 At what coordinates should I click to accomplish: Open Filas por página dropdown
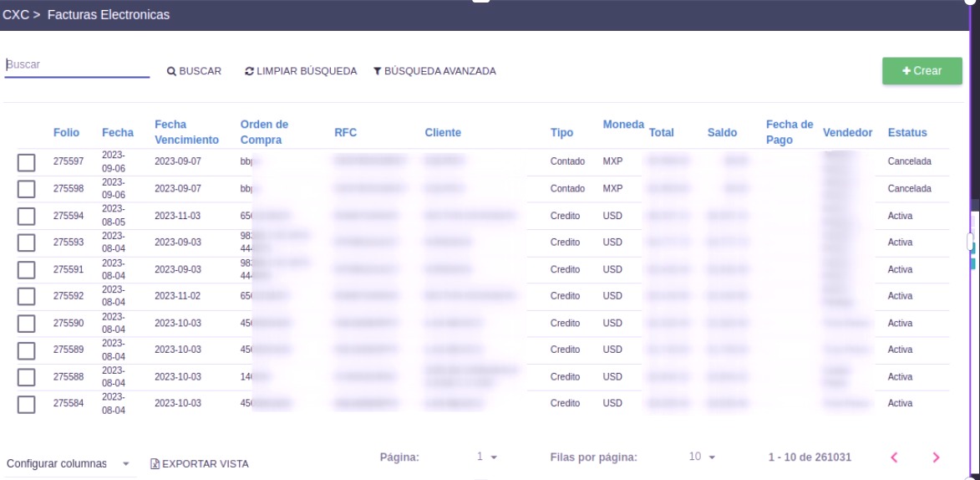click(701, 457)
